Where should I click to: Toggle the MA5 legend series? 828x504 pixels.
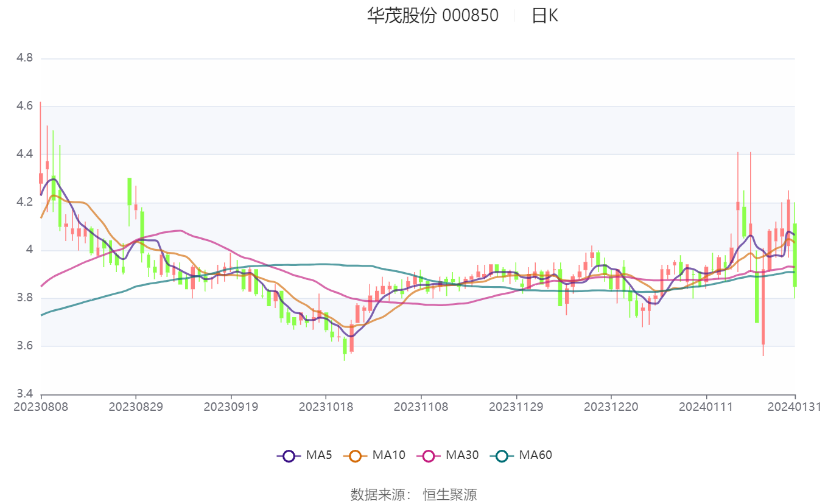(304, 455)
